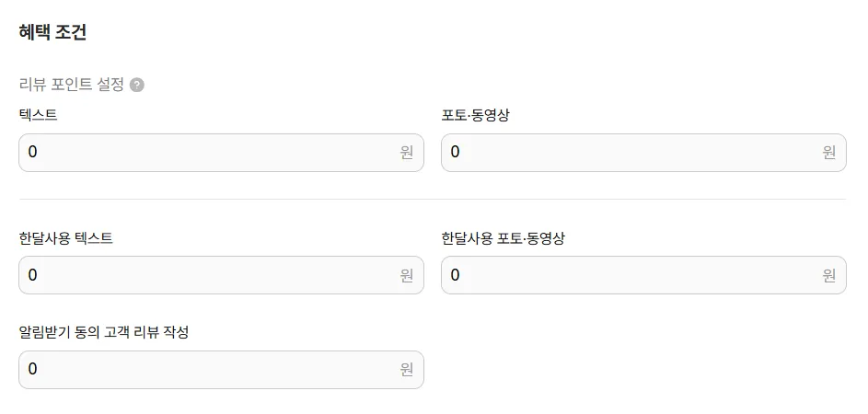Activate the 한달사용 텍스트 amount input
The height and width of the screenshot is (414, 868).
point(222,275)
